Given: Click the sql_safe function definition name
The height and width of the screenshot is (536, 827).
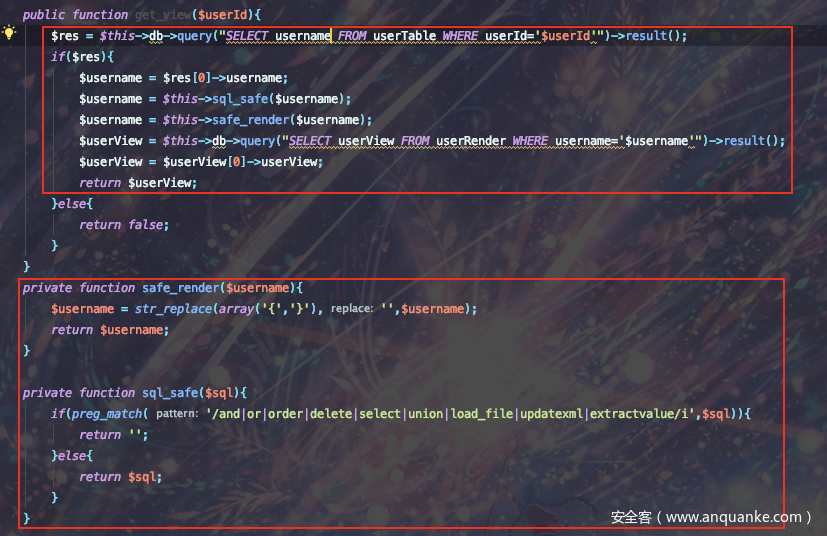Looking at the screenshot, I should (x=170, y=393).
